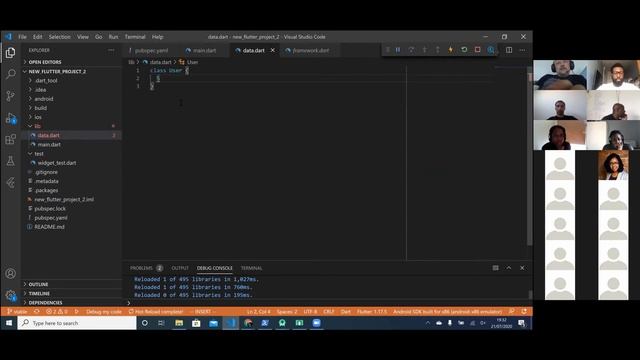Viewport: 640px width, 360px height.
Task: Open the Edit menu
Action: tap(38, 37)
